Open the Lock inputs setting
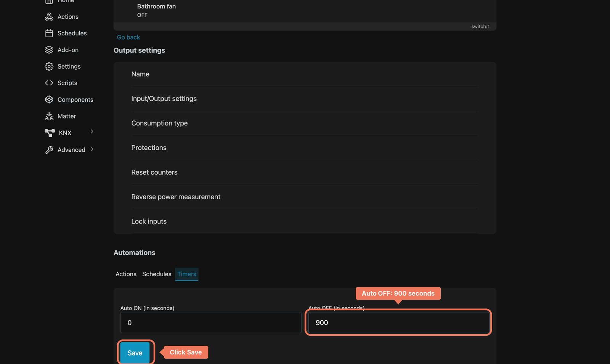The image size is (610, 364). point(304,221)
